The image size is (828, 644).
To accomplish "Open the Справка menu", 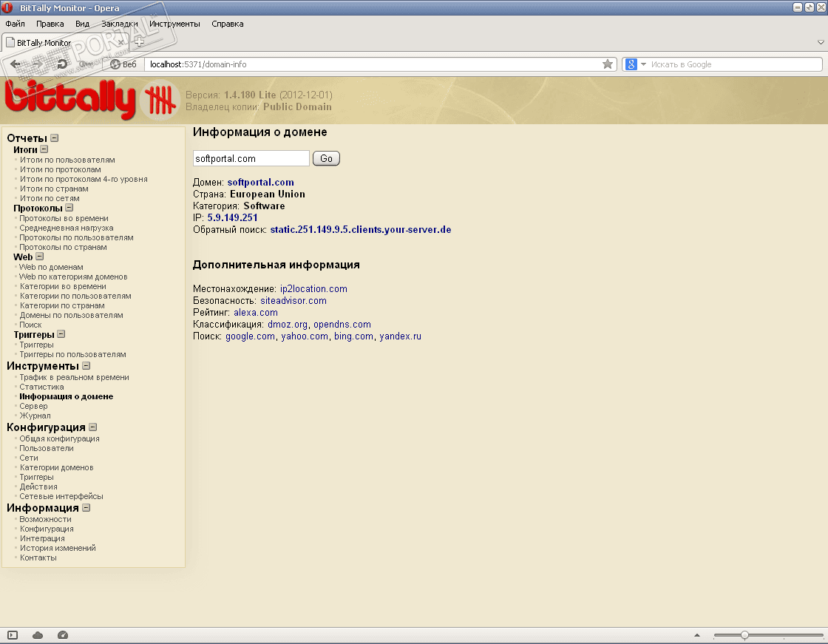I will (228, 24).
